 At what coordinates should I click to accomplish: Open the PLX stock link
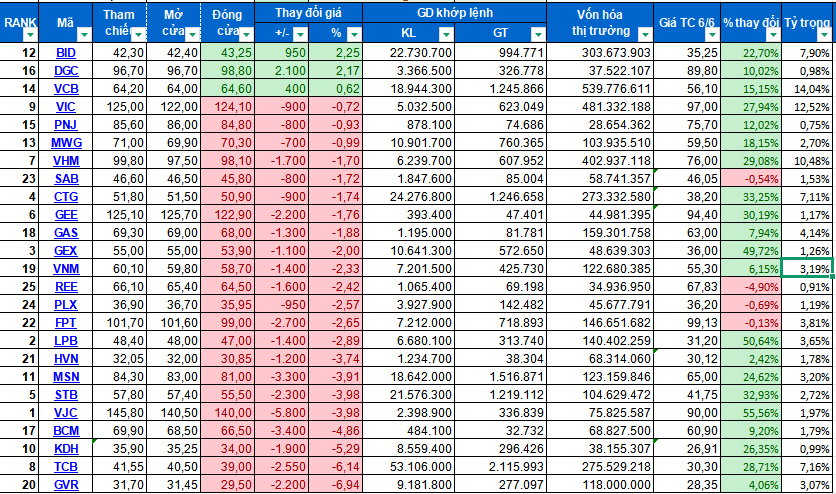coord(66,305)
